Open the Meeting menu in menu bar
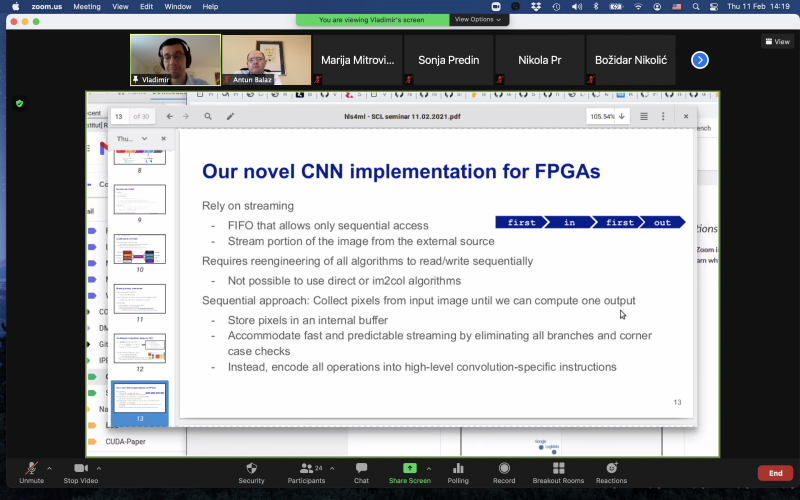The height and width of the screenshot is (500, 800). [87, 6]
